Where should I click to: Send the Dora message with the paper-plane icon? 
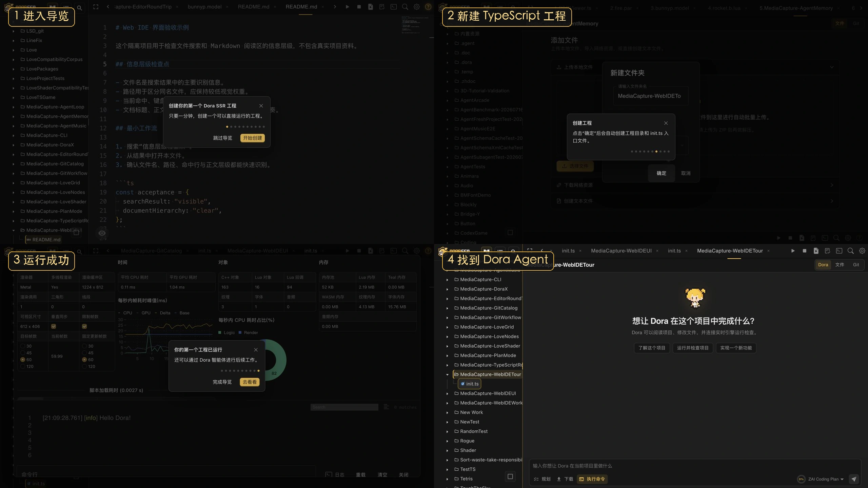(x=854, y=479)
